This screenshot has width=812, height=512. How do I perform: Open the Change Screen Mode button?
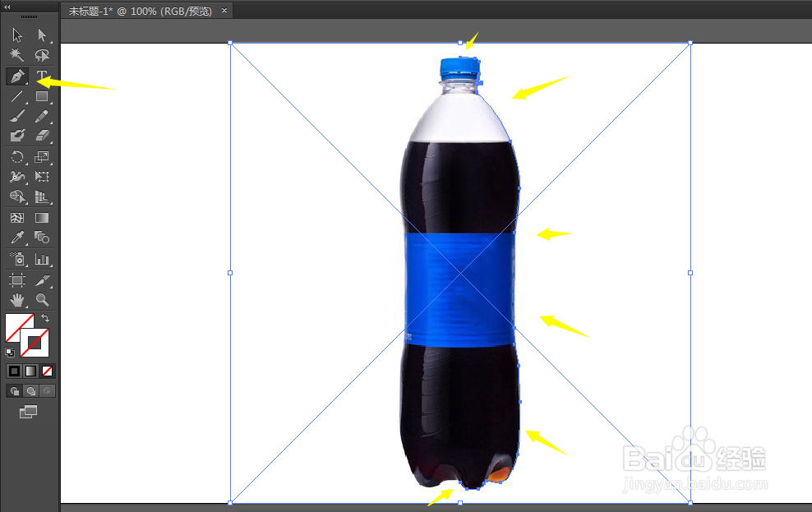click(29, 412)
